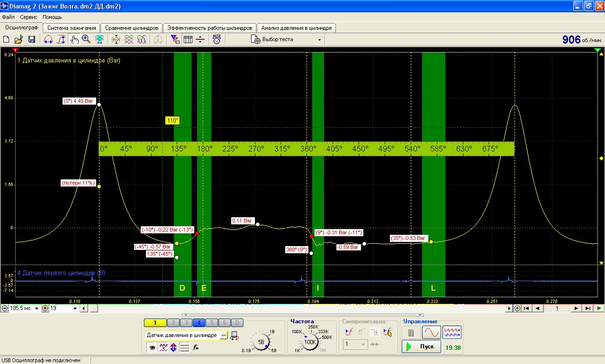Create a new file with toolbar icon
This screenshot has height=364, width=605.
point(7,40)
